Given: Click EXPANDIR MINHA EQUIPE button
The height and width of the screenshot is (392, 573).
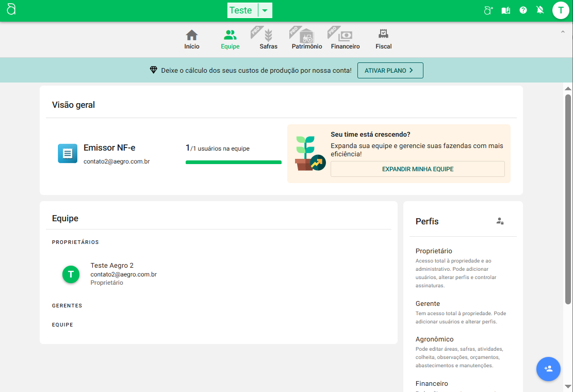Looking at the screenshot, I should pyautogui.click(x=417, y=169).
